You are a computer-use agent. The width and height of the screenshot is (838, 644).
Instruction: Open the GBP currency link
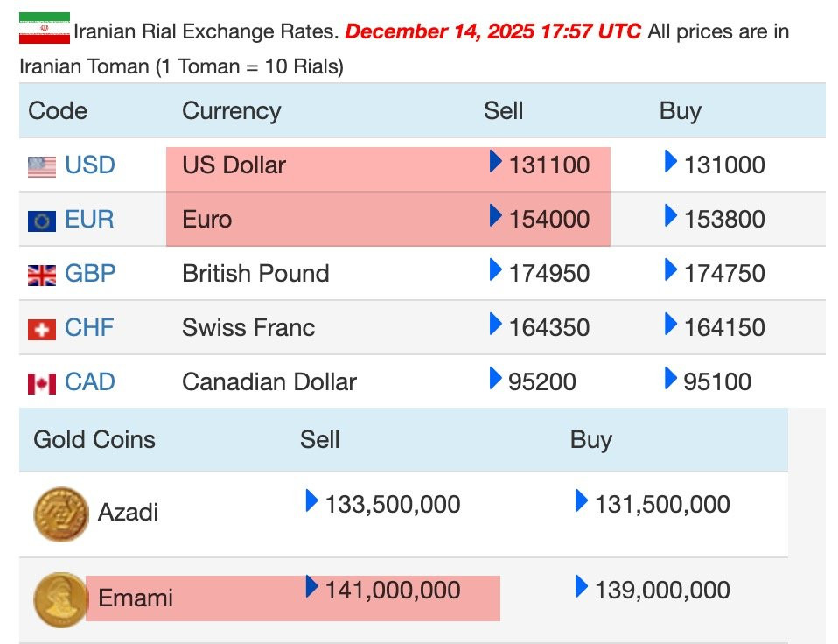tap(90, 273)
